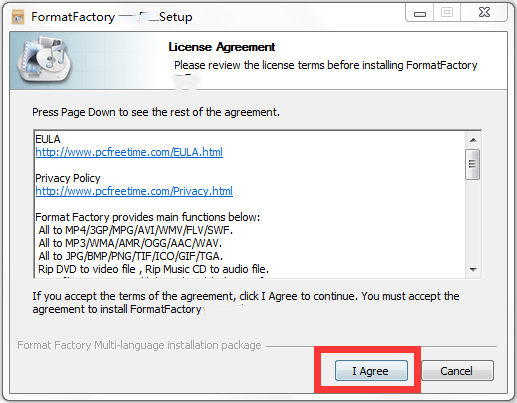
Task: Click the license text scrollbar thumb
Action: click(x=473, y=165)
